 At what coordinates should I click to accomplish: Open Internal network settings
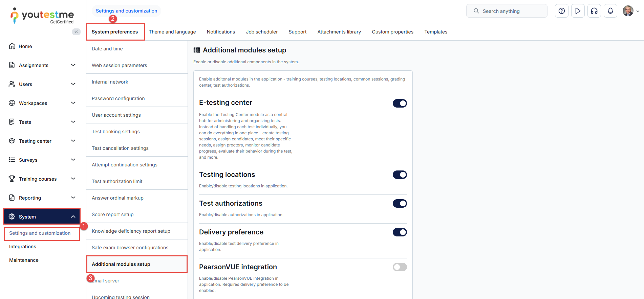pos(137,82)
